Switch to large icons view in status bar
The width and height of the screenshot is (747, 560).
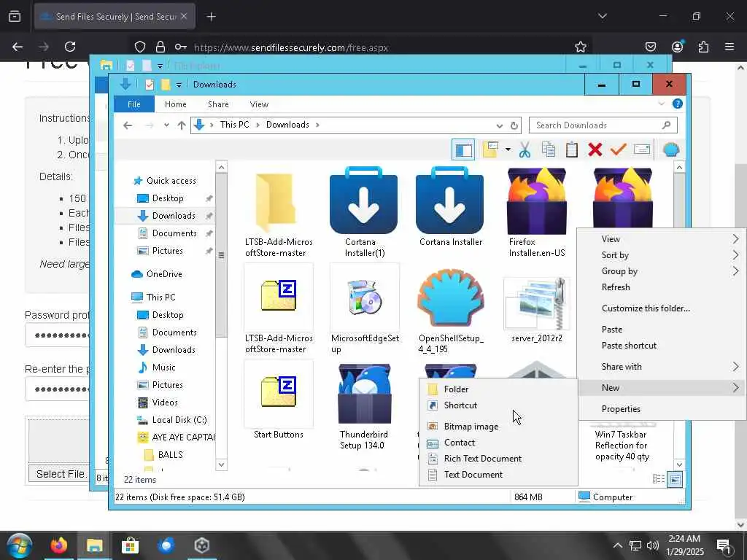tap(675, 479)
